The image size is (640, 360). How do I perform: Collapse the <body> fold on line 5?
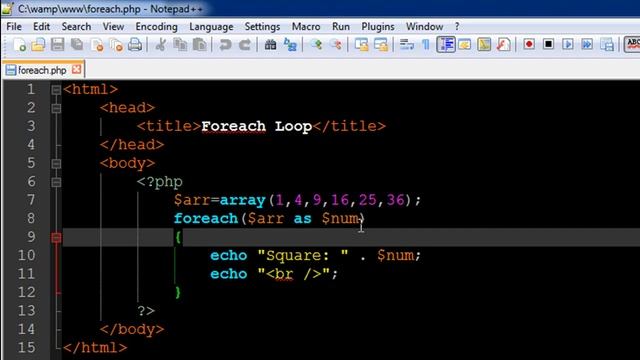(x=56, y=164)
